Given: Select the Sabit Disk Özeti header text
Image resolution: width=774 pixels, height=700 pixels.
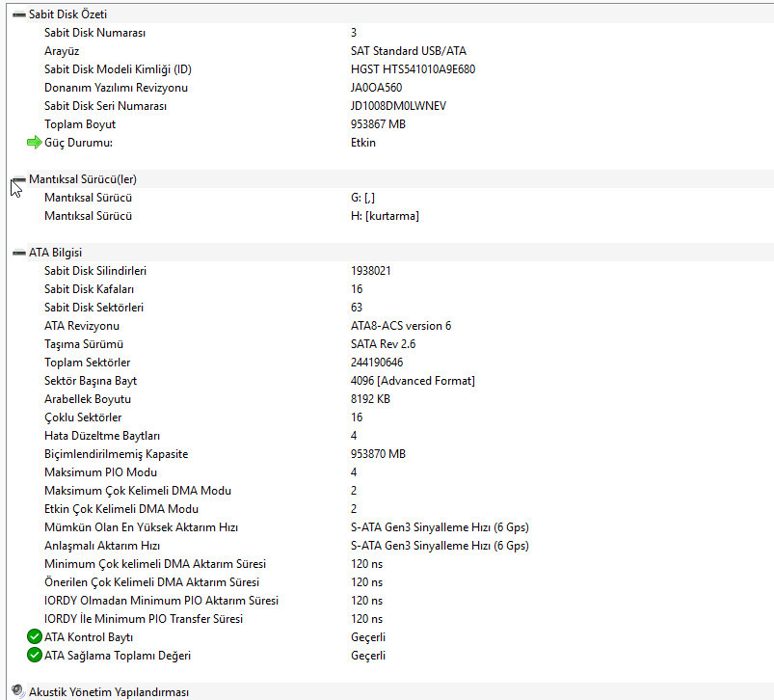Looking at the screenshot, I should 67,14.
